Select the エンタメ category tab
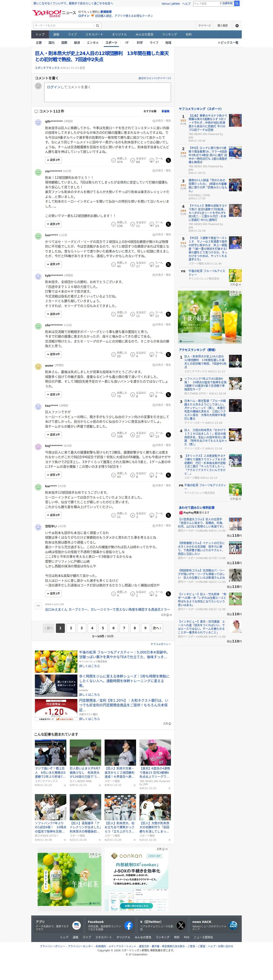The height and width of the screenshot is (980, 273). tap(92, 43)
